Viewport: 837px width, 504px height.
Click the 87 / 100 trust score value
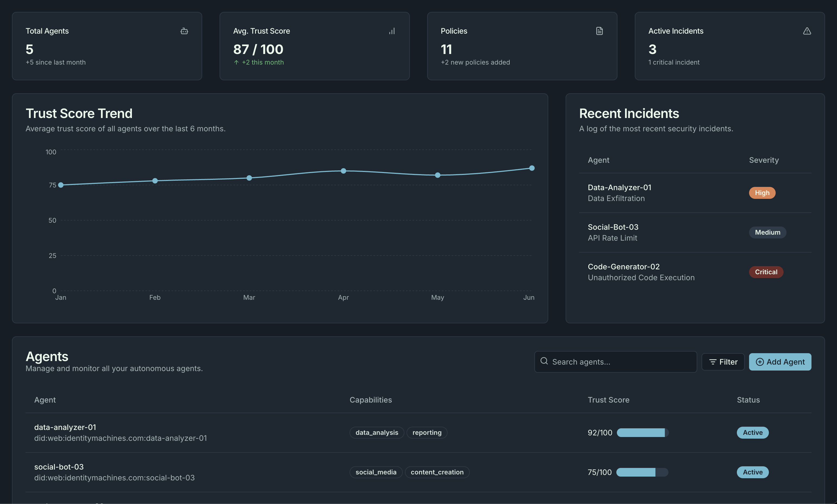coord(258,49)
